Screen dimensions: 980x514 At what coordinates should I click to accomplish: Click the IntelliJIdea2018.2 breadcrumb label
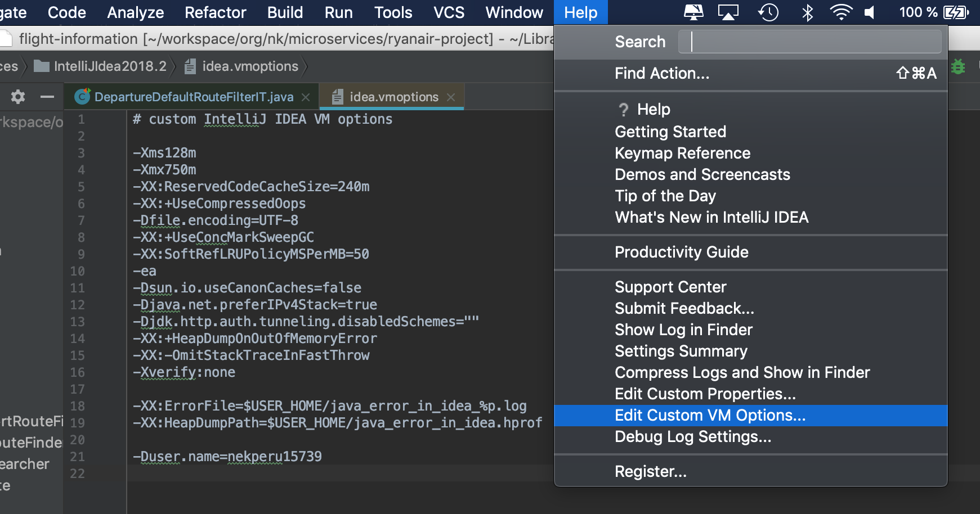point(110,66)
